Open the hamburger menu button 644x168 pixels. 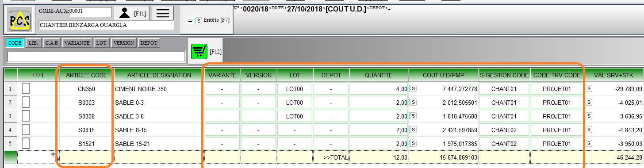point(163,13)
